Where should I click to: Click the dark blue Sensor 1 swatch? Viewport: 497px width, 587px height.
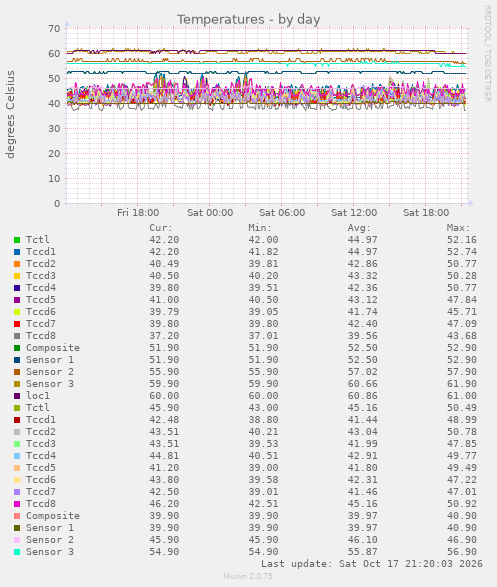tap(17, 360)
